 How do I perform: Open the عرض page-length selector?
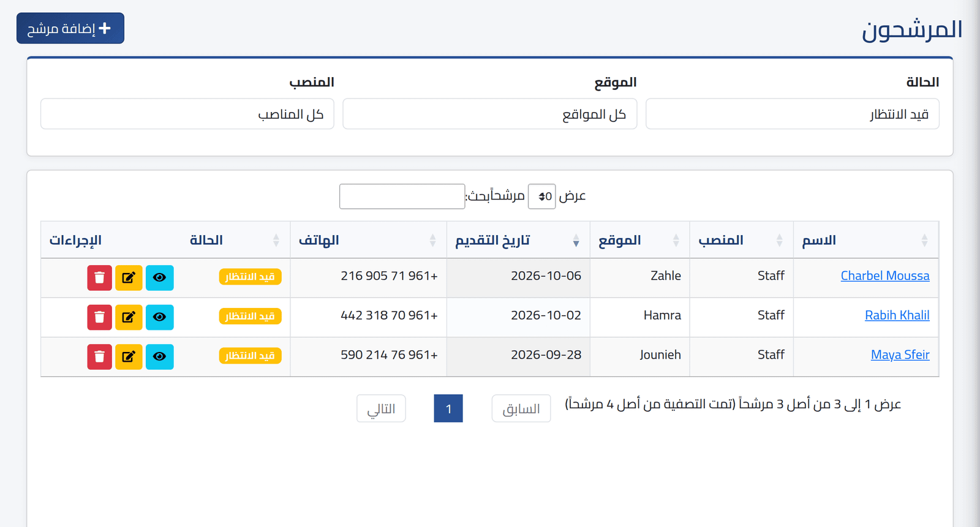(x=542, y=196)
